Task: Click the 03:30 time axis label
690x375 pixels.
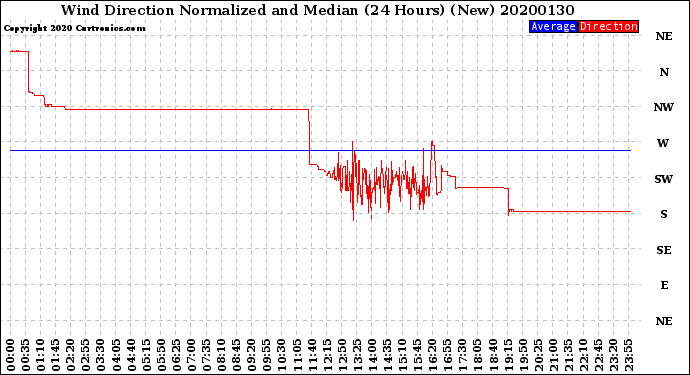Action: click(x=101, y=355)
